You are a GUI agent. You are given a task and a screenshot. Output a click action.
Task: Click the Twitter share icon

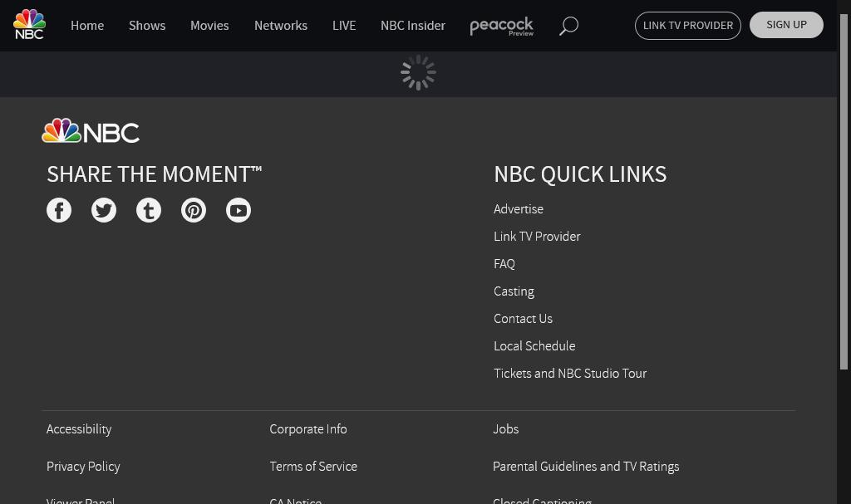[104, 210]
